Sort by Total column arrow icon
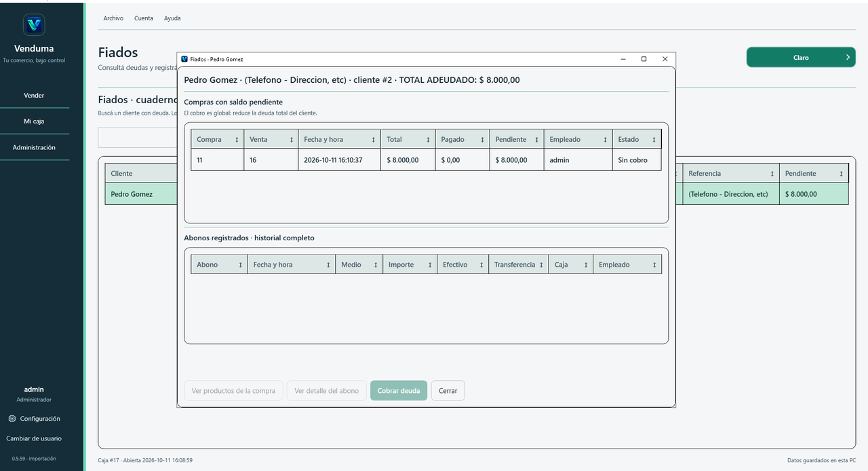Viewport: 868px width, 471px height. 428,140
